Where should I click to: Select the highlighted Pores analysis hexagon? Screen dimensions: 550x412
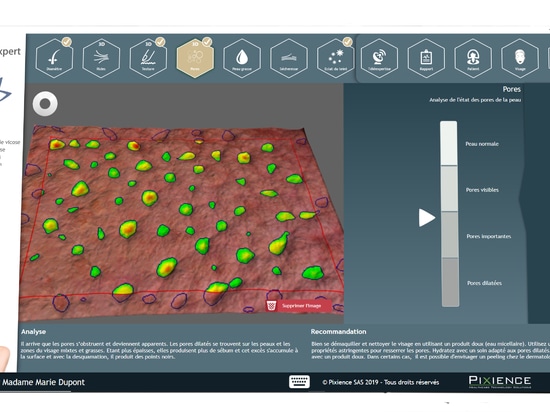click(195, 59)
